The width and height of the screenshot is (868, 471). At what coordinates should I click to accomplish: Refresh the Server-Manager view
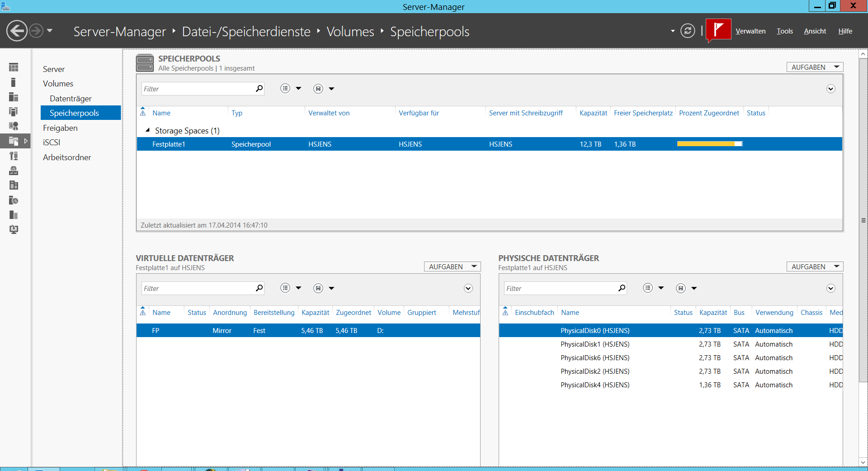click(x=688, y=31)
